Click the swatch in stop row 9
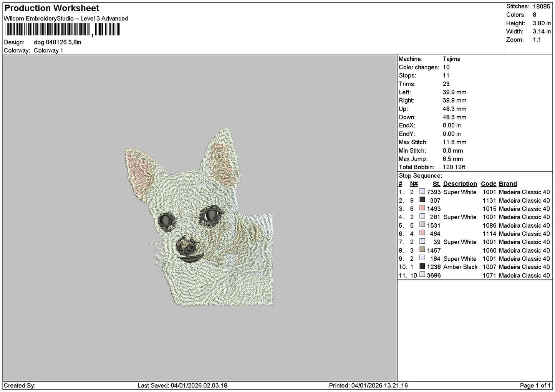Image resolution: width=555 pixels, height=392 pixels. point(422,258)
